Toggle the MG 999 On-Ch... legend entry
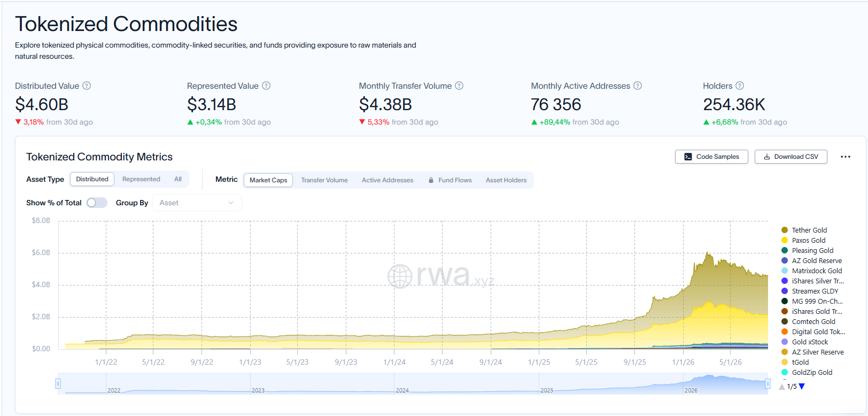The width and height of the screenshot is (868, 416). (x=812, y=301)
